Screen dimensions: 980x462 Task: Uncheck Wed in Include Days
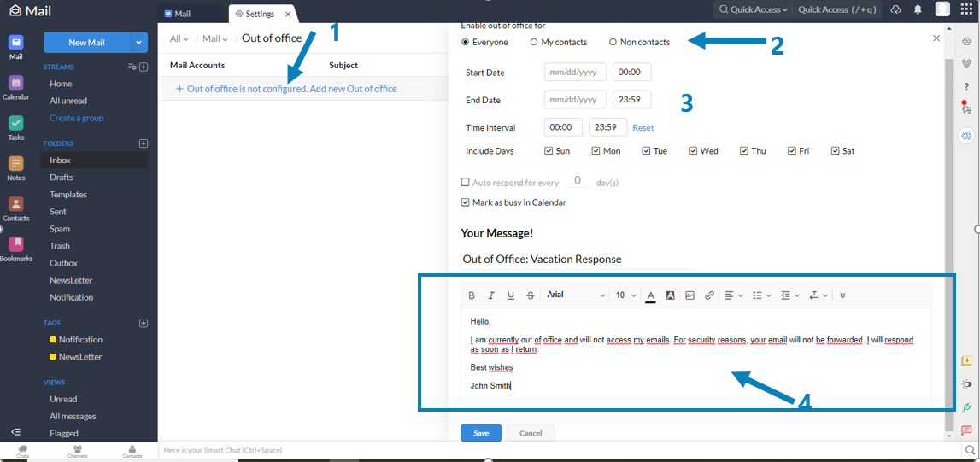click(x=693, y=151)
